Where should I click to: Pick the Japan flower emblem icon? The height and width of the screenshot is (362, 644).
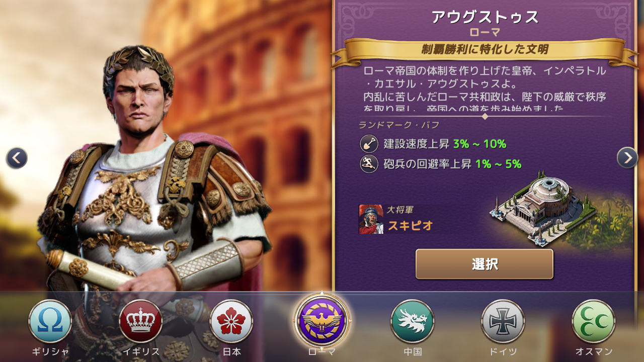pos(231,321)
